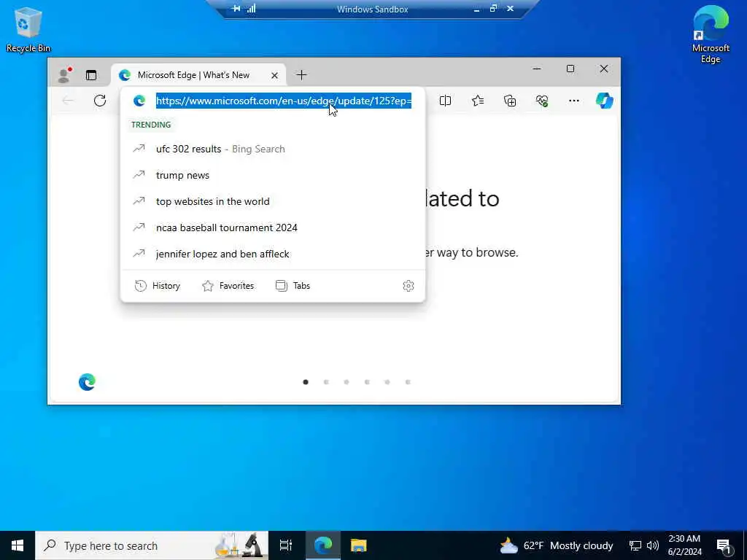Click the Windows Sandbox title text

[373, 9]
